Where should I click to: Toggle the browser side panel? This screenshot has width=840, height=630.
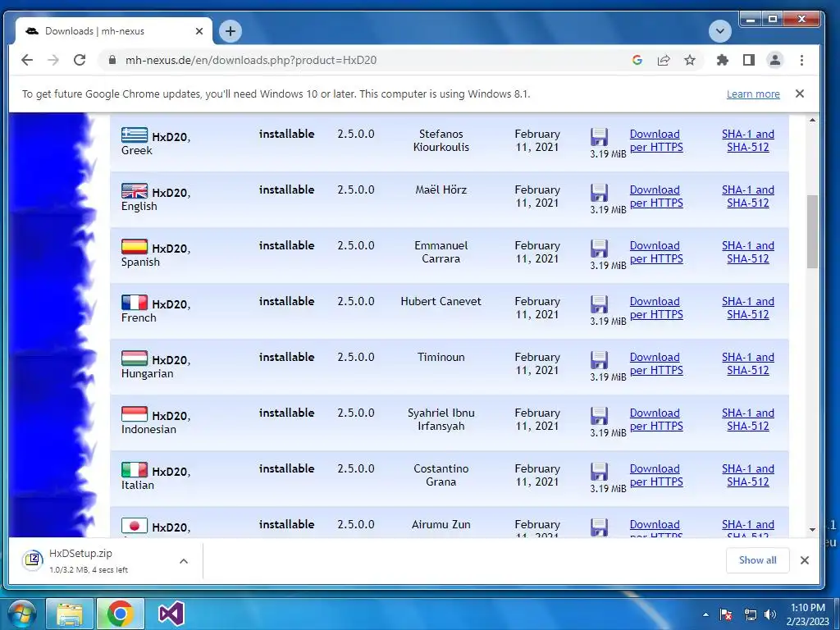pyautogui.click(x=748, y=60)
